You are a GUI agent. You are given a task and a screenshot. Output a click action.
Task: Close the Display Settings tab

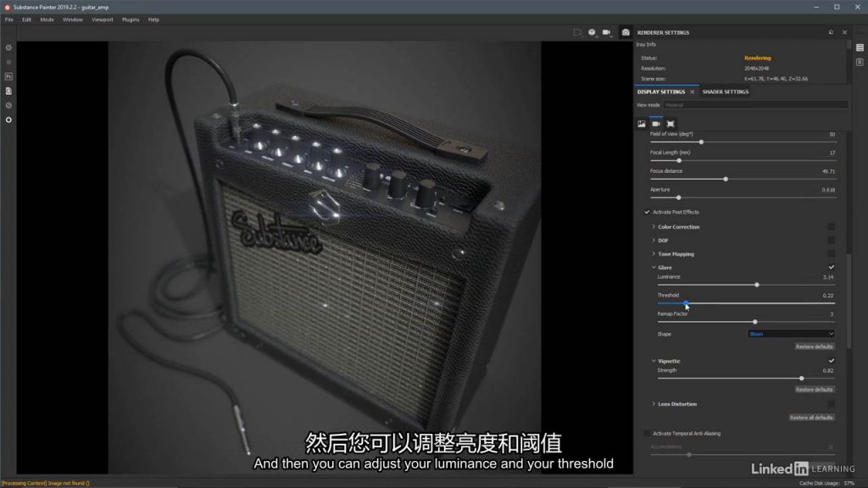692,91
